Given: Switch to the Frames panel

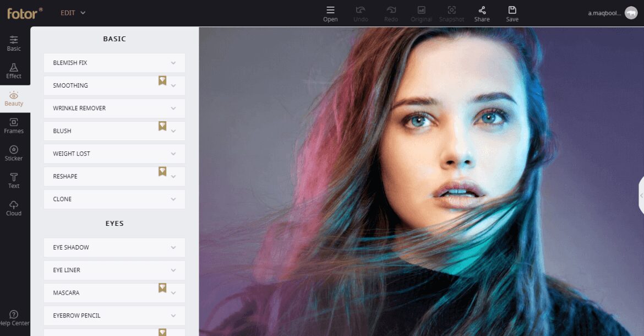Looking at the screenshot, I should (13, 126).
